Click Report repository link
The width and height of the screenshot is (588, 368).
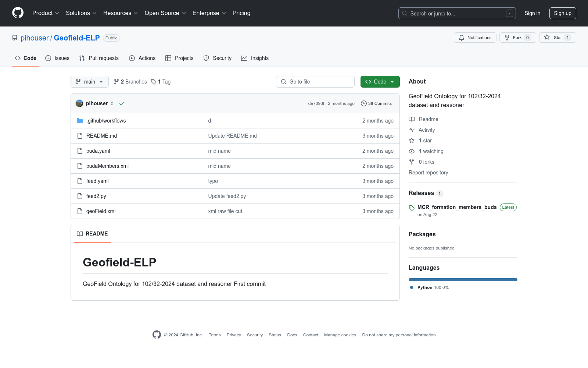pos(428,173)
